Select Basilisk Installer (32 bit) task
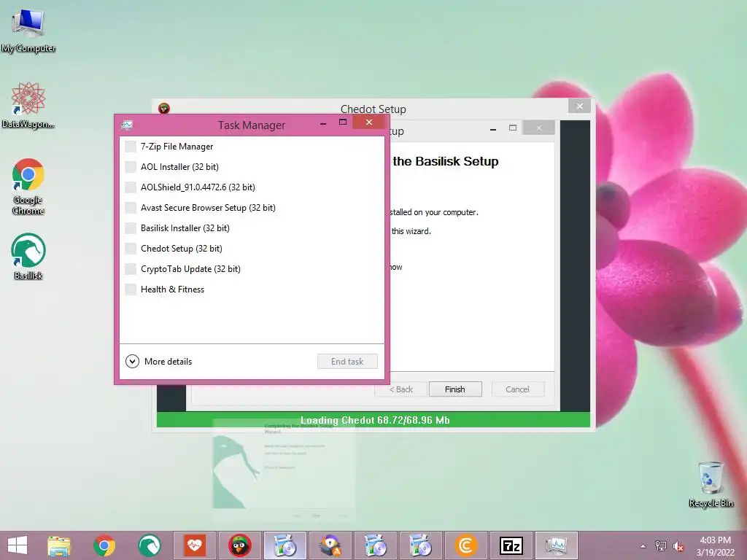Viewport: 747px width, 560px height. [252, 228]
